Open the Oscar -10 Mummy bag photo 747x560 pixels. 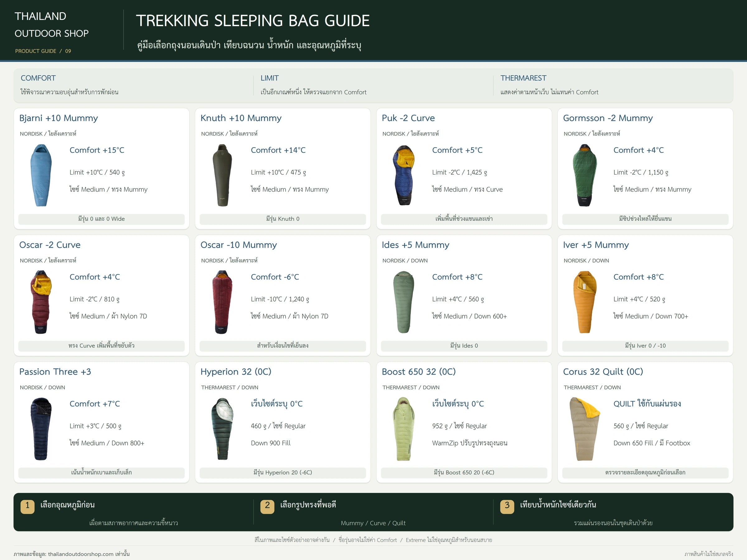(222, 302)
